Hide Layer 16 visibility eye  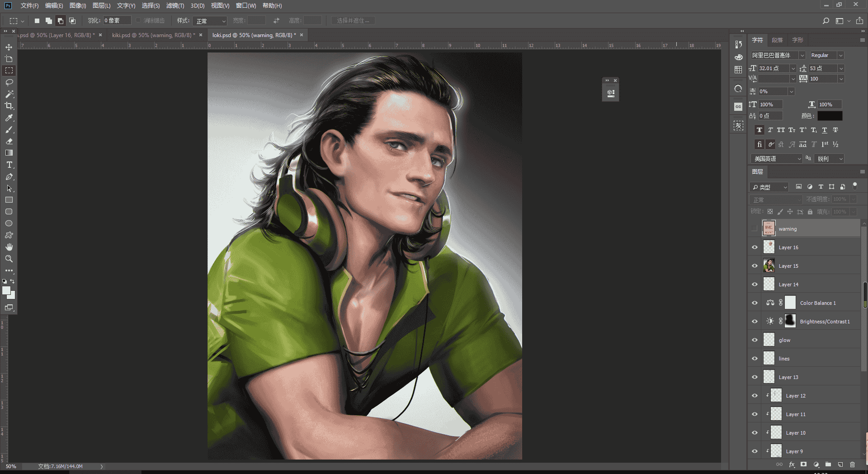pyautogui.click(x=755, y=247)
